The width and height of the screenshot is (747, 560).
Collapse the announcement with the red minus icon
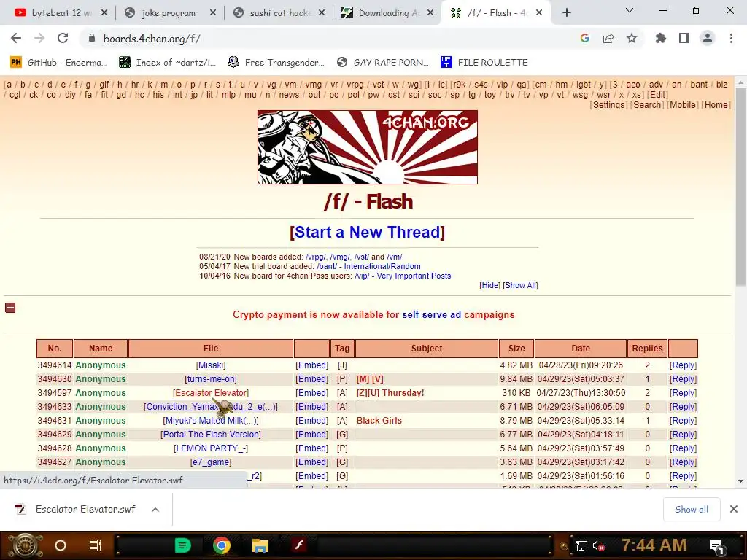[x=10, y=308]
